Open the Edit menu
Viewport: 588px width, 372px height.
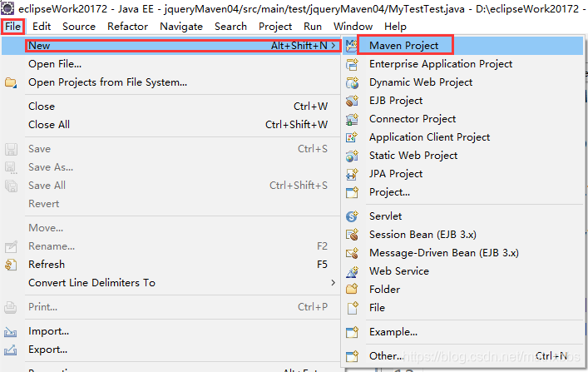[x=42, y=27]
